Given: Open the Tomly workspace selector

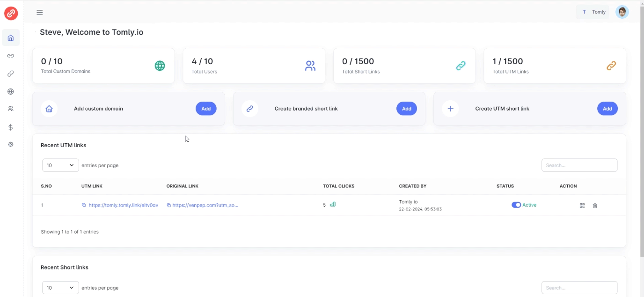Looking at the screenshot, I should [593, 12].
